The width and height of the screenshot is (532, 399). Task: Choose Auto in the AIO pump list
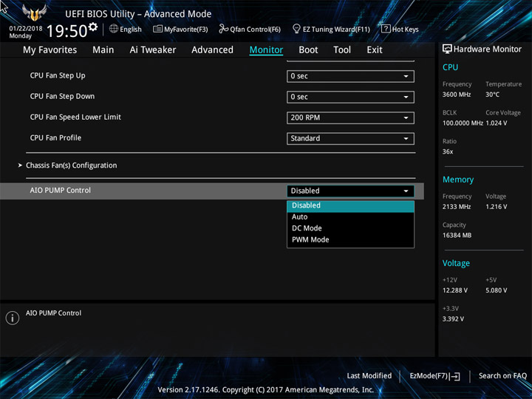350,217
